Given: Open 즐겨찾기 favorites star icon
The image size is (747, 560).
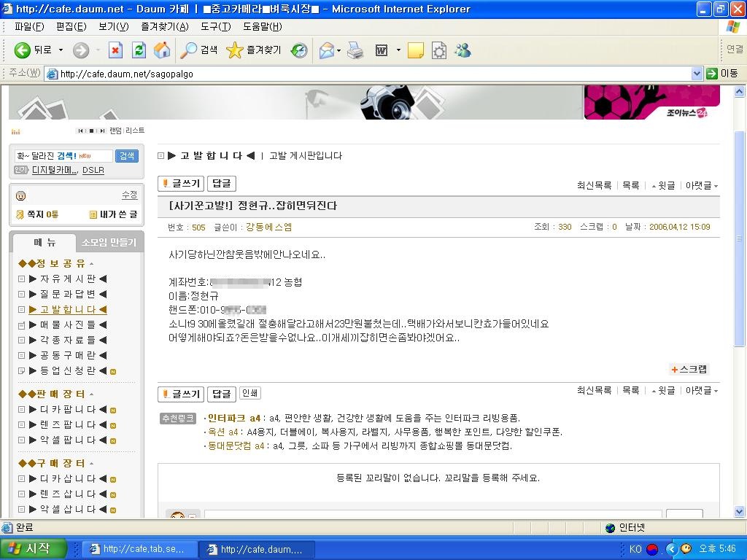Looking at the screenshot, I should point(234,50).
